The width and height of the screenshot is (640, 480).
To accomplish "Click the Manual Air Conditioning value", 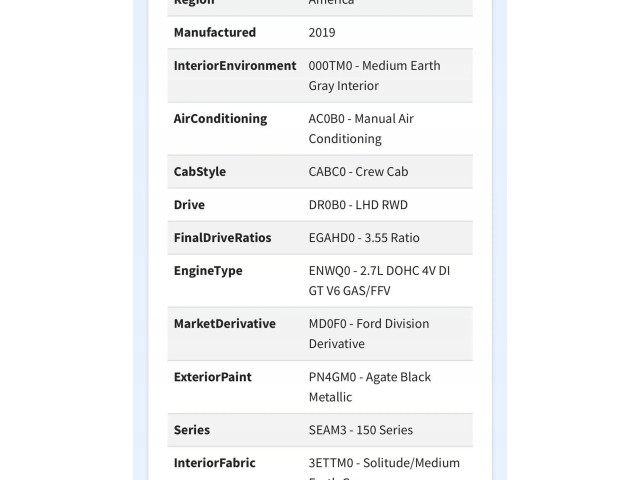I will click(x=361, y=129).
